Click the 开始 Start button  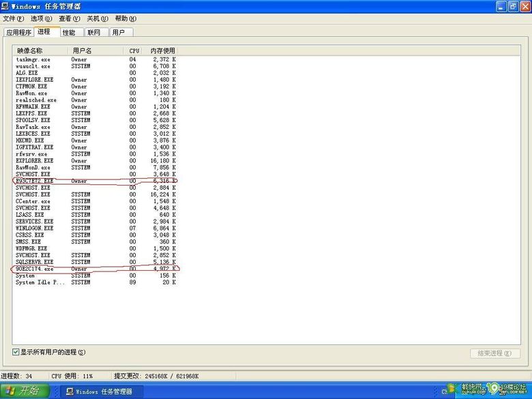tap(25, 391)
